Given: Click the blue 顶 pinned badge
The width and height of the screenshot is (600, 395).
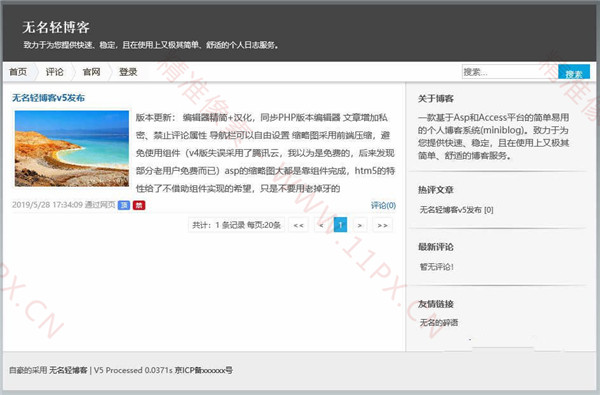Looking at the screenshot, I should [x=124, y=205].
